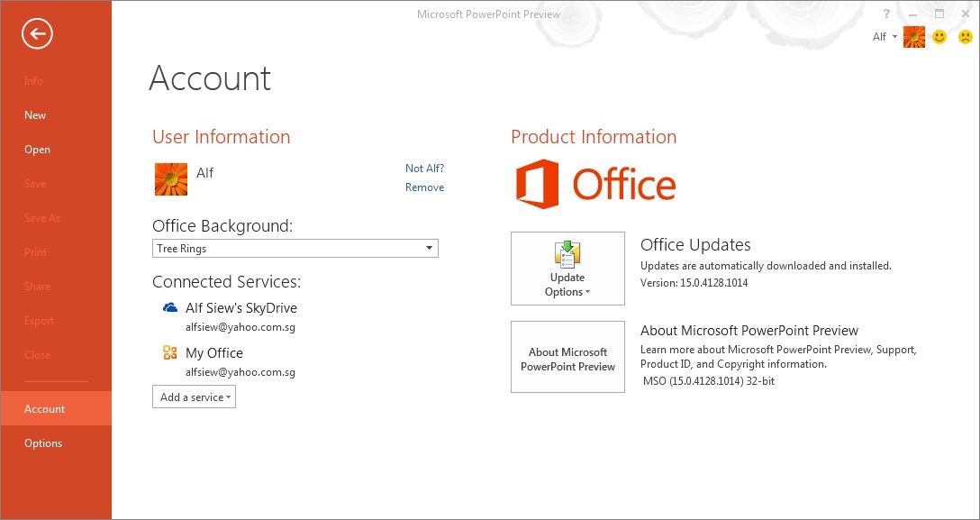
Task: Send a frown feedback icon
Action: 965,37
